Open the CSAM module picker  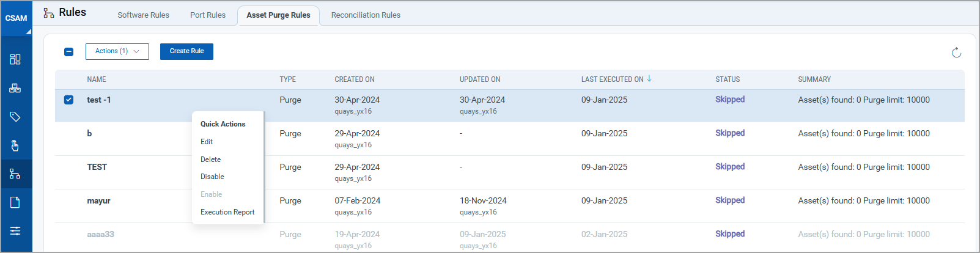pos(17,18)
